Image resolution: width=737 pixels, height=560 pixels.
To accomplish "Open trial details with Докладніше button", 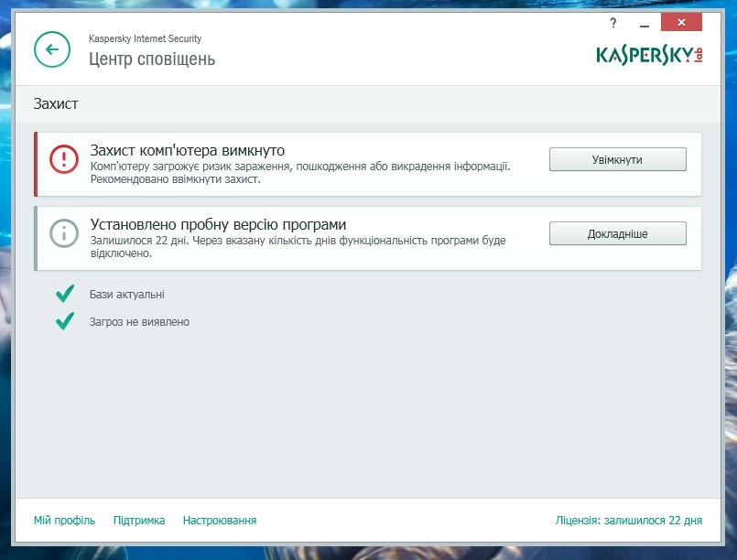I will click(x=618, y=233).
